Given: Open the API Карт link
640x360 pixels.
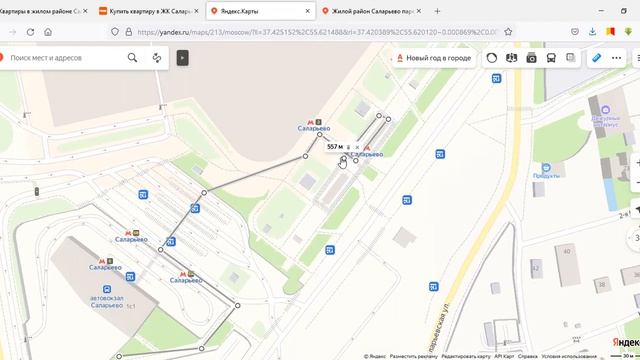Looking at the screenshot, I should pyautogui.click(x=504, y=356).
